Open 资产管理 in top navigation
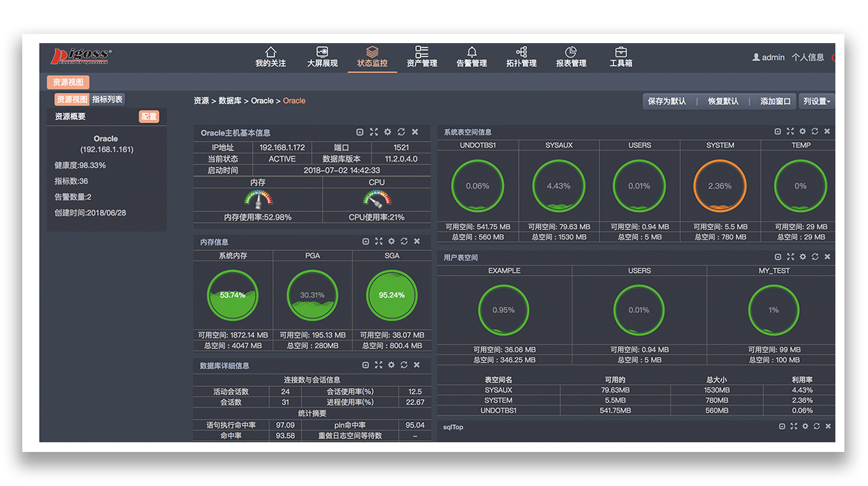This screenshot has height=486, width=868. pos(422,57)
